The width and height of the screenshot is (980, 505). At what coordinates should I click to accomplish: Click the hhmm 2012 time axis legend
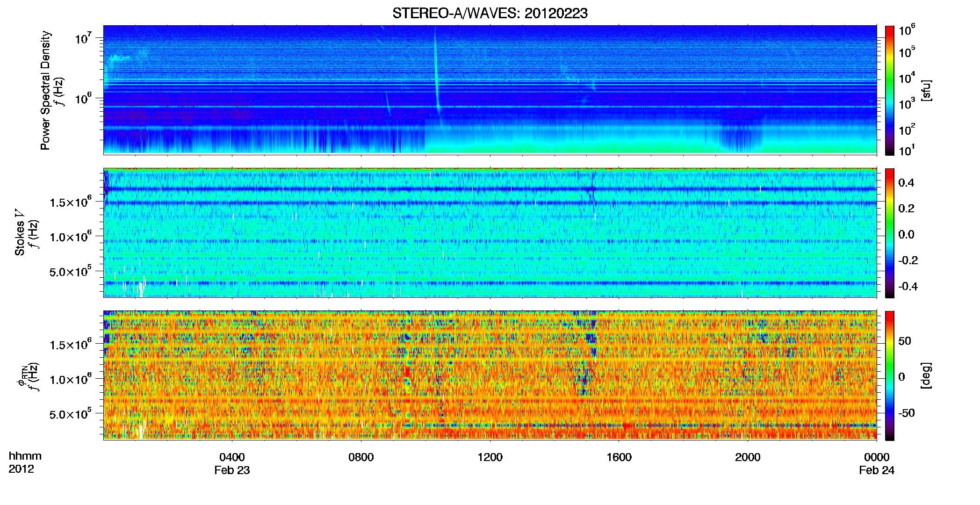(25, 462)
